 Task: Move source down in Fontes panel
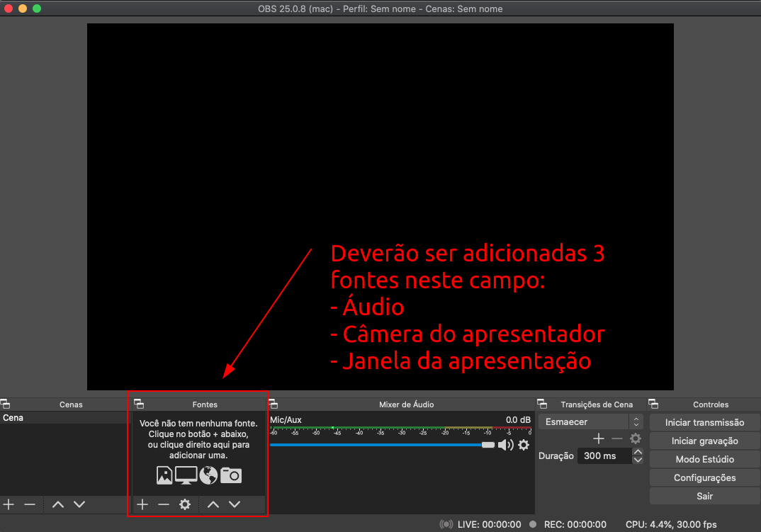coord(235,504)
